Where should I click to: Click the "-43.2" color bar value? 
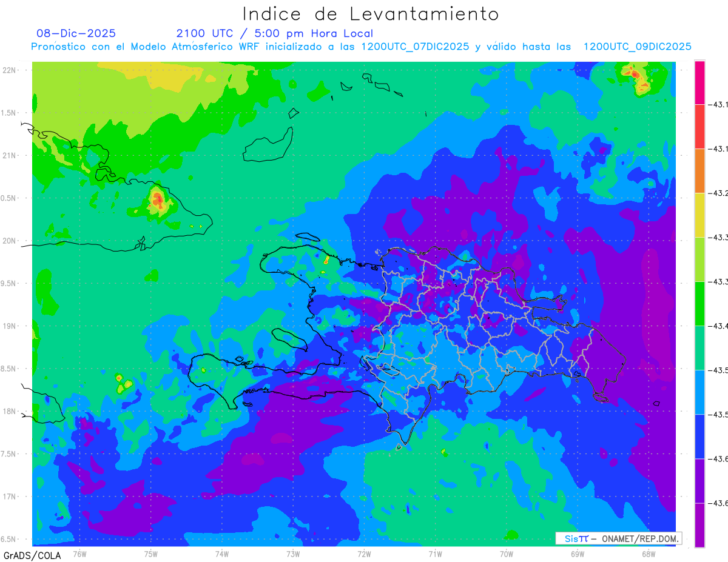(x=719, y=193)
